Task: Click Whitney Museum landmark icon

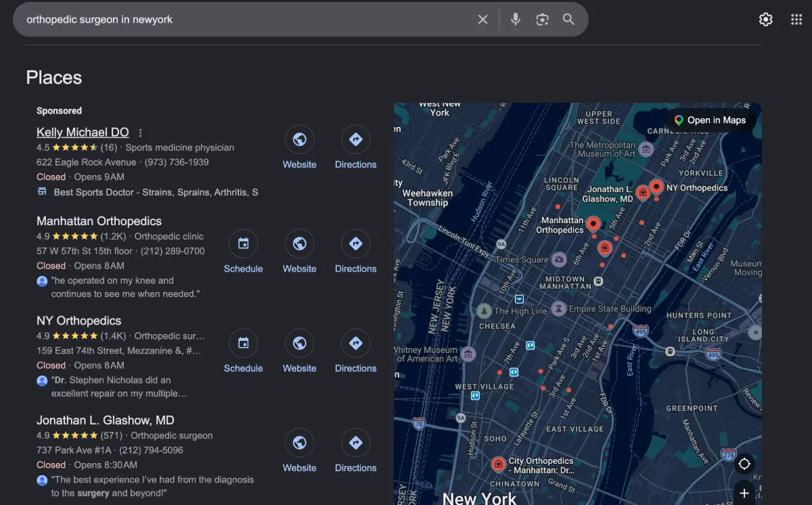Action: tap(468, 354)
